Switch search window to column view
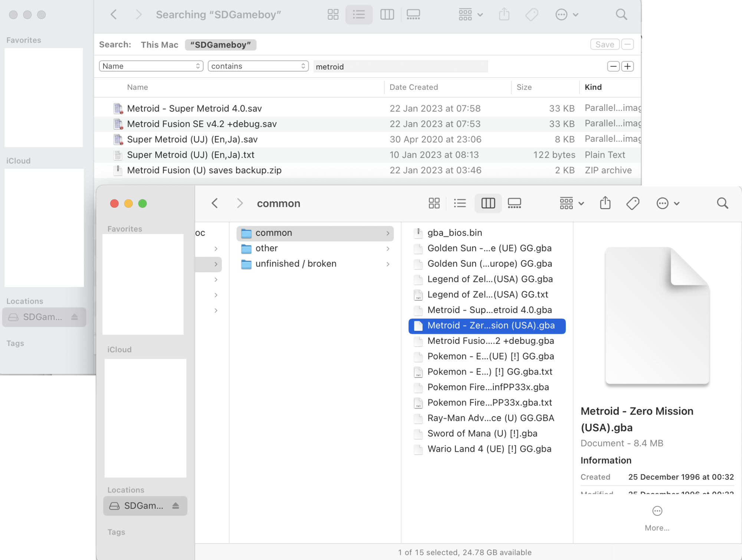 (387, 14)
